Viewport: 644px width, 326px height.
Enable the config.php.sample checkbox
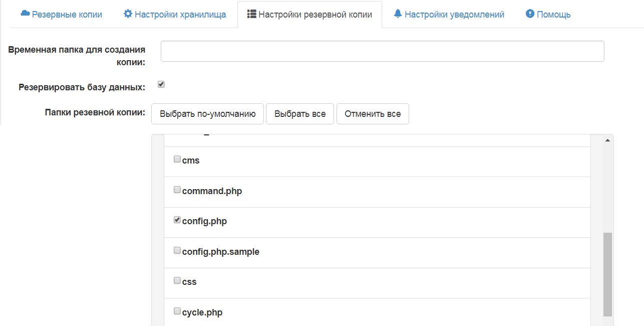tap(177, 250)
